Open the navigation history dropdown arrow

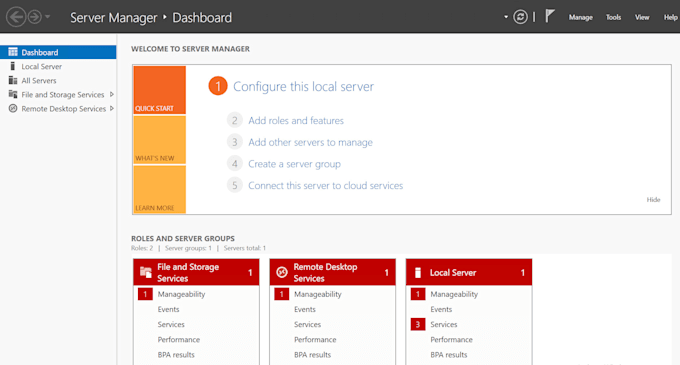pyautogui.click(x=48, y=17)
